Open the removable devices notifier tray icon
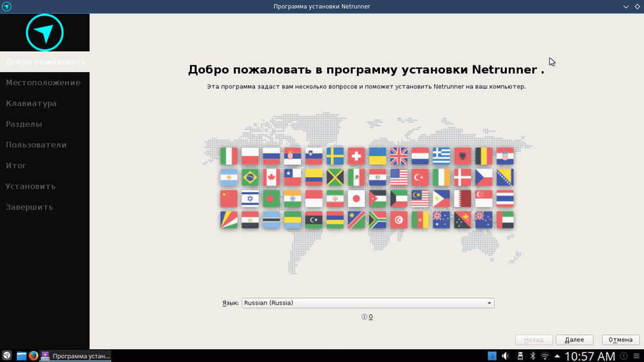644x362 pixels. 520,356
